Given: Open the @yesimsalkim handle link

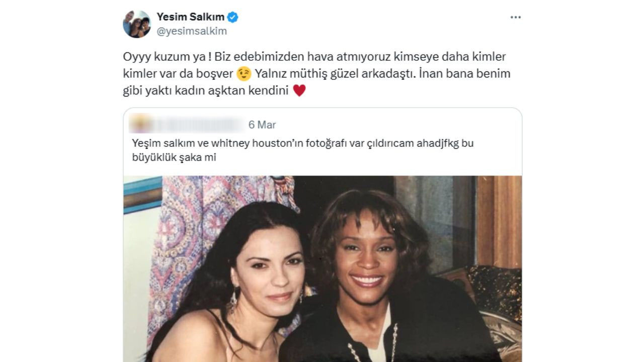Looking at the screenshot, I should tap(192, 31).
